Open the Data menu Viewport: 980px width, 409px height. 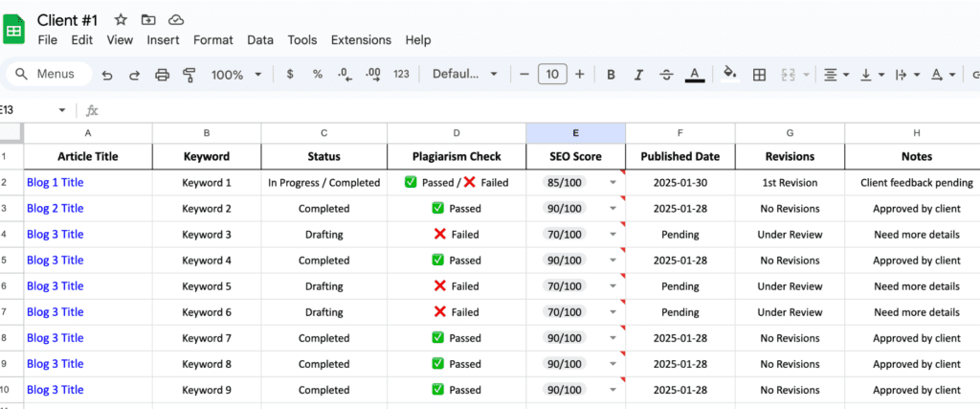point(260,40)
